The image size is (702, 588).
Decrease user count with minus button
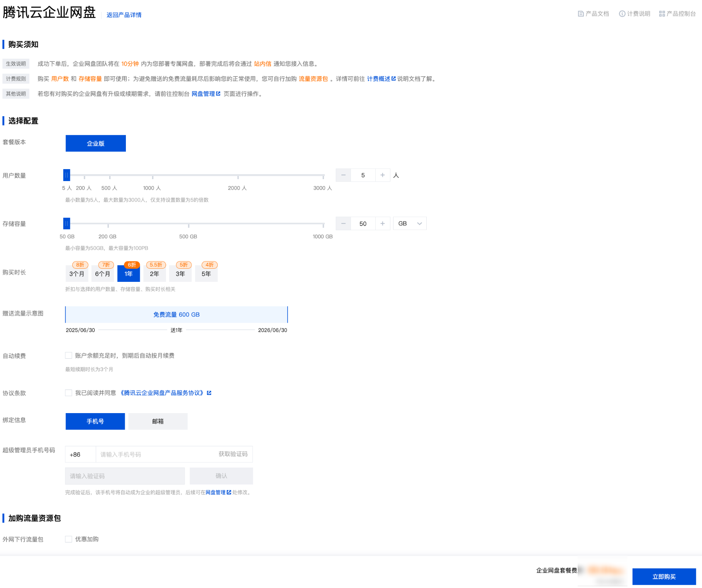point(343,175)
